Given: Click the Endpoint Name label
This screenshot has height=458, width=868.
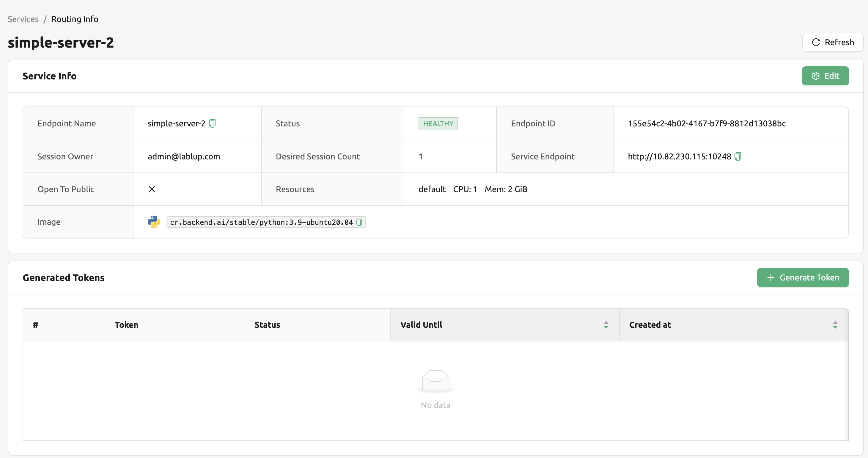Looking at the screenshot, I should (x=66, y=124).
